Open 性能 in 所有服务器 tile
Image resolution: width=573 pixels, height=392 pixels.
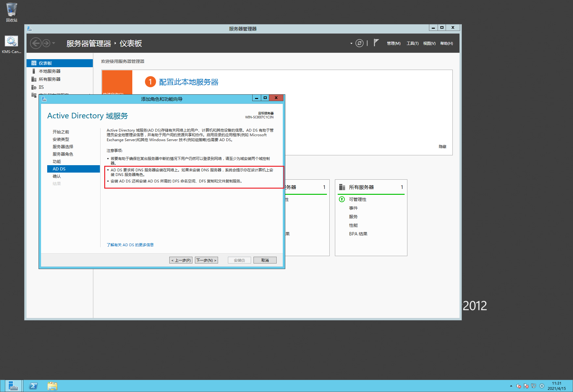[353, 225]
